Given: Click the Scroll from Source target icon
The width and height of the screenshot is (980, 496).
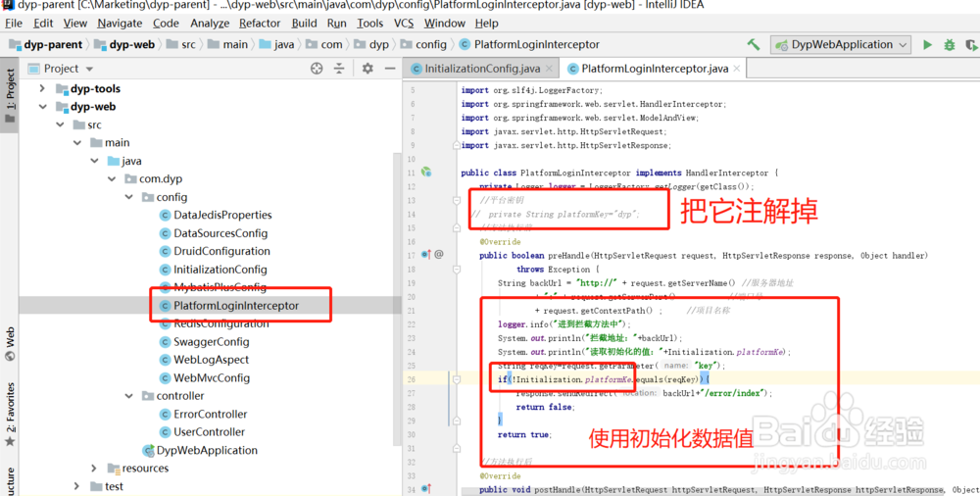Looking at the screenshot, I should click(317, 69).
